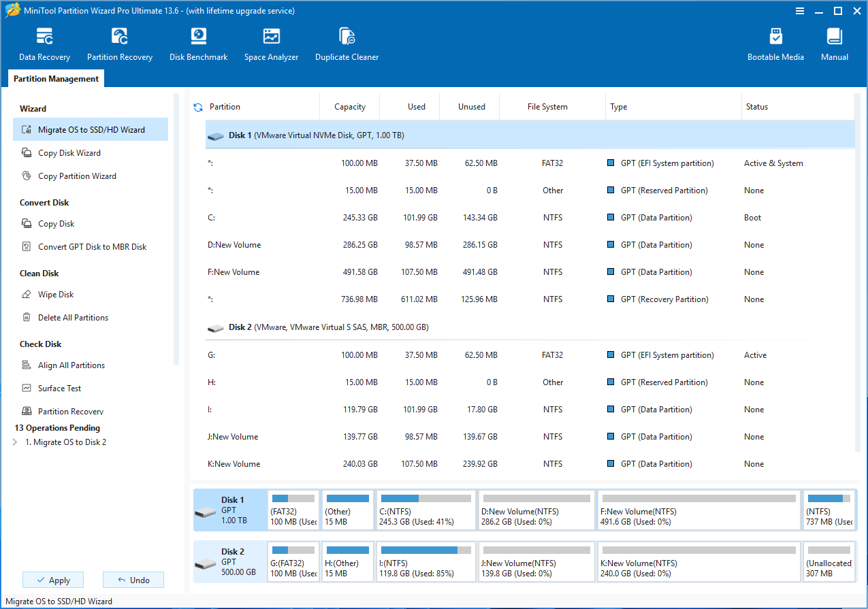
Task: Open the hamburger menu in title bar
Action: (799, 11)
